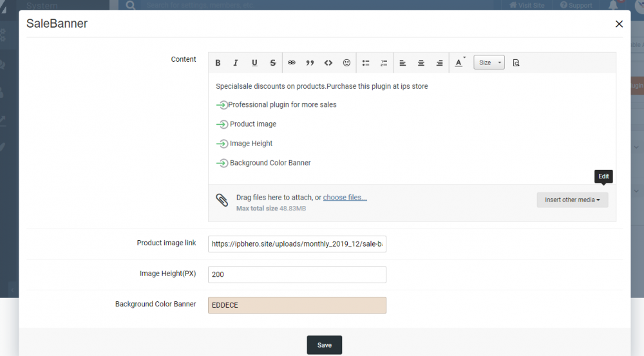Click the Image Height input field
Viewport: 644px width, 356px height.
[x=297, y=274]
